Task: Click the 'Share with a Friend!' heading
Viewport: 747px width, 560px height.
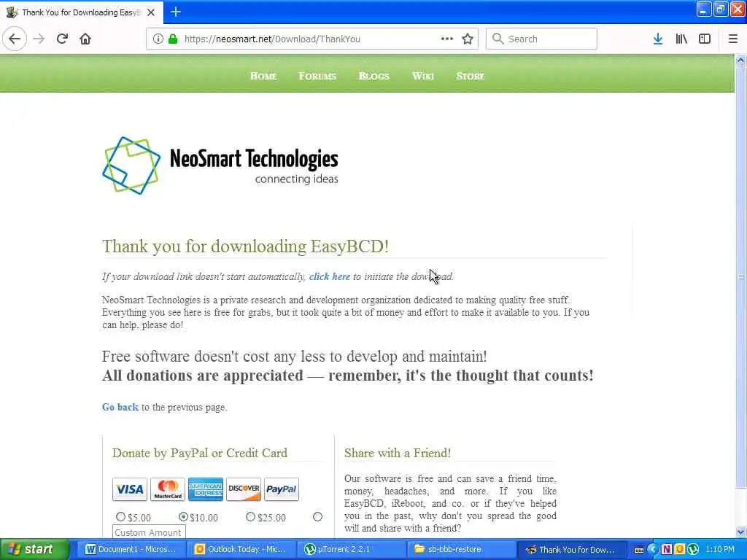Action: (x=398, y=453)
